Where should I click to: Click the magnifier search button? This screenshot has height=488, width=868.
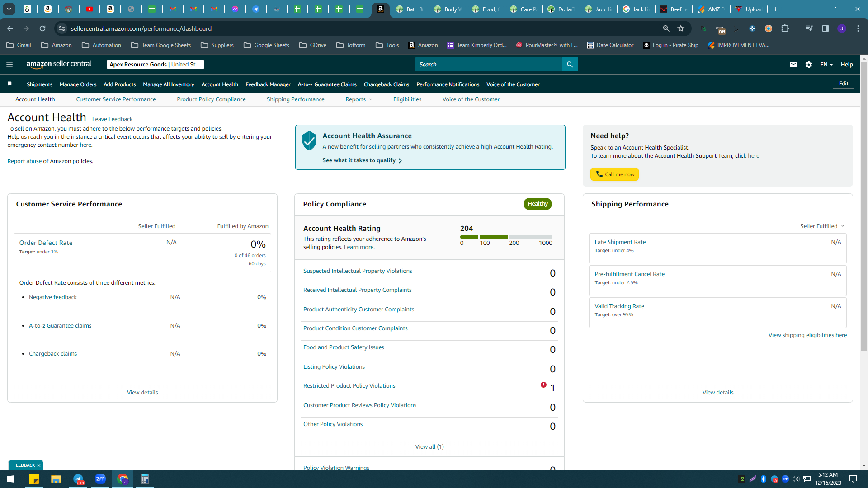[x=570, y=65]
